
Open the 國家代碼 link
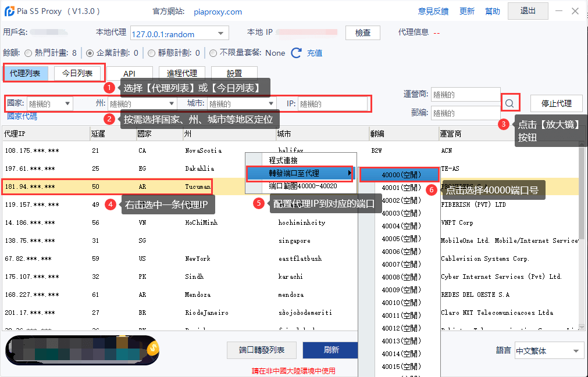click(22, 116)
